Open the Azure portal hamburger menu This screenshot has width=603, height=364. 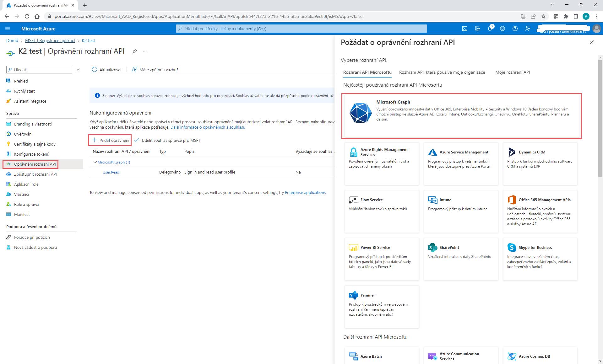click(x=8, y=29)
